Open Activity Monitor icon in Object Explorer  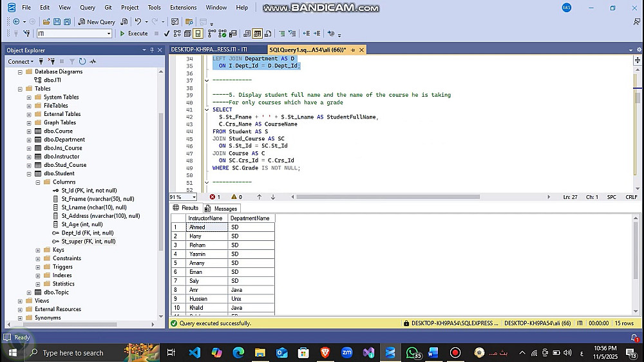point(93,61)
